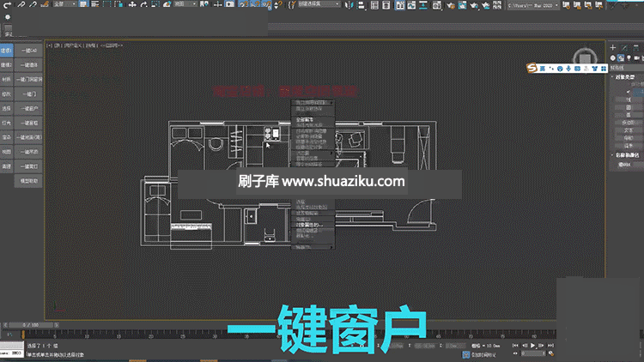This screenshot has width=644, height=362.
Task: Switch to the 修改 plugin tab
Action: click(7, 94)
